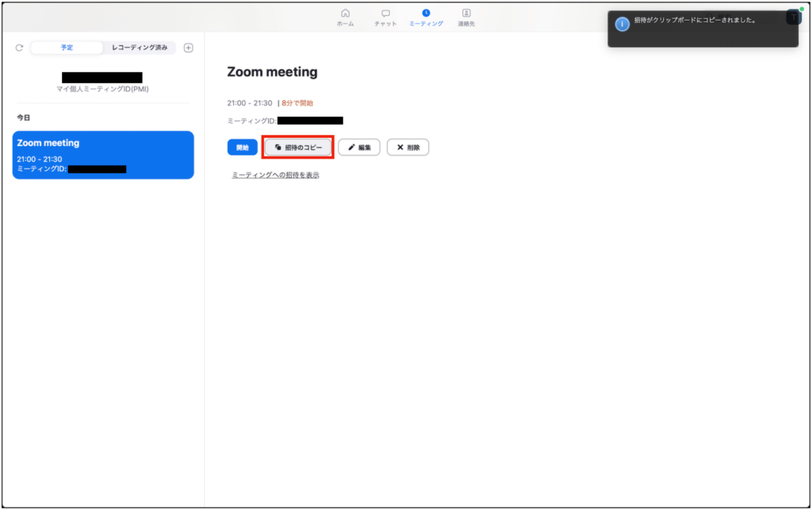Click the Zoom meeting heading in the details pane
This screenshot has width=812, height=510.
point(272,72)
